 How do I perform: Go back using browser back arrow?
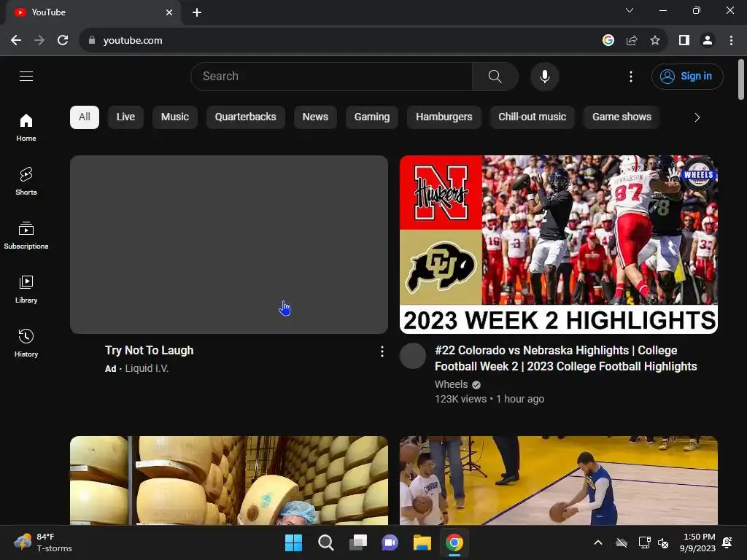[x=16, y=41]
